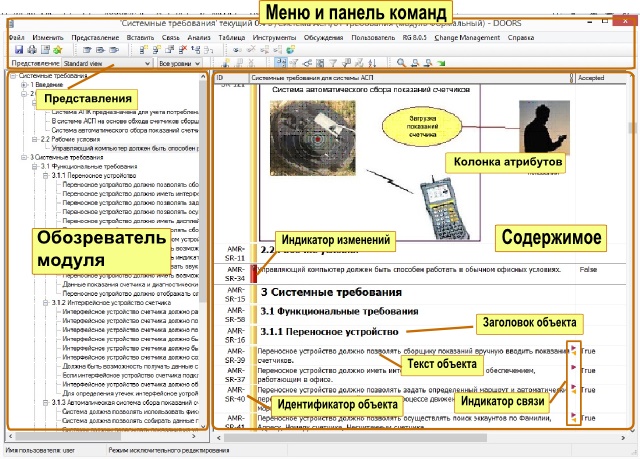Click the find next icon
The height and width of the screenshot is (459, 640).
click(x=428, y=63)
